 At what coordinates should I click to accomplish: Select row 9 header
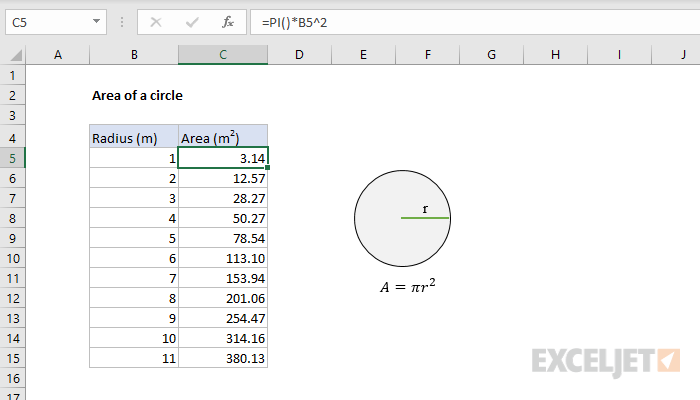pyautogui.click(x=12, y=238)
